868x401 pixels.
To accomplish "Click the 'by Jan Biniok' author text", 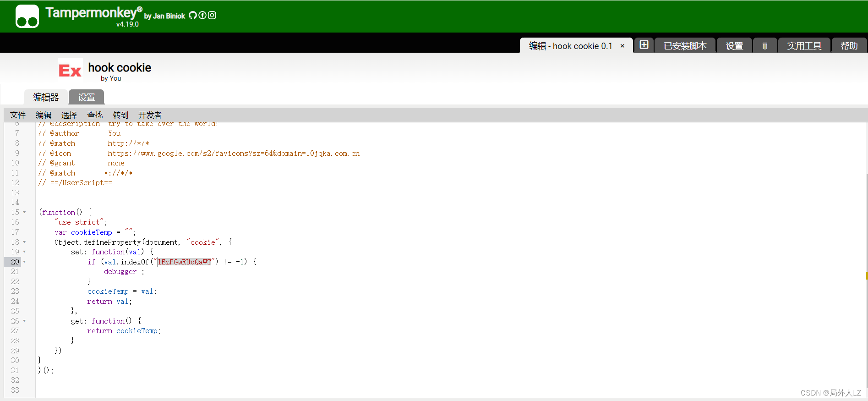I will point(164,16).
